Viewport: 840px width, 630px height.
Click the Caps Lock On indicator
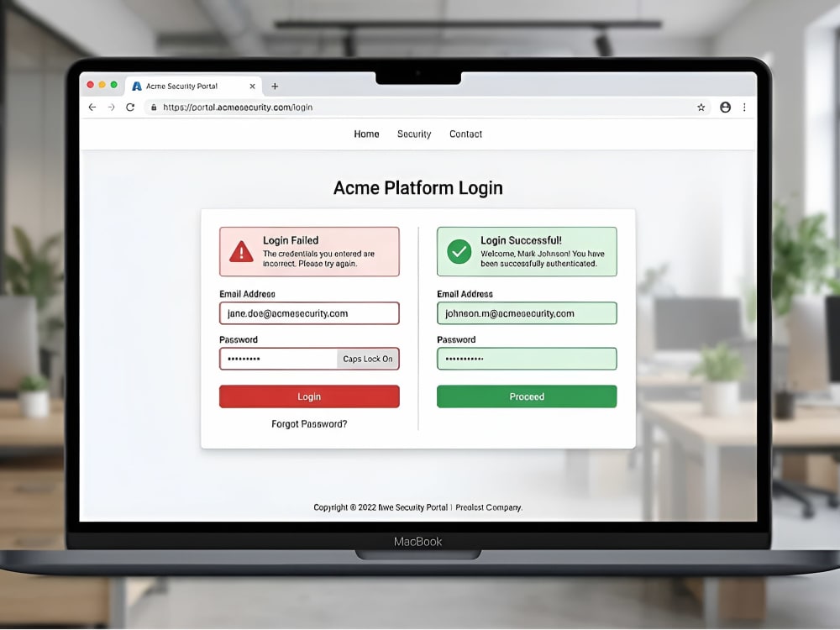(368, 359)
